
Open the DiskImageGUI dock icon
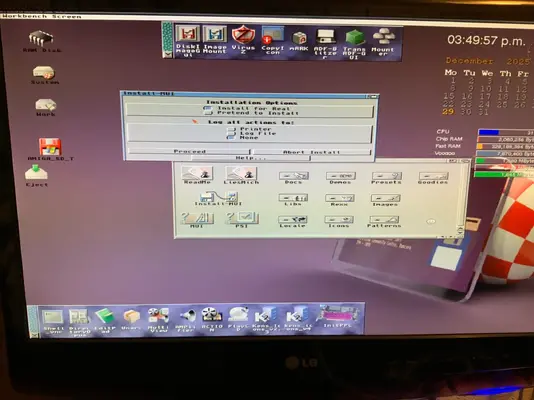point(188,41)
